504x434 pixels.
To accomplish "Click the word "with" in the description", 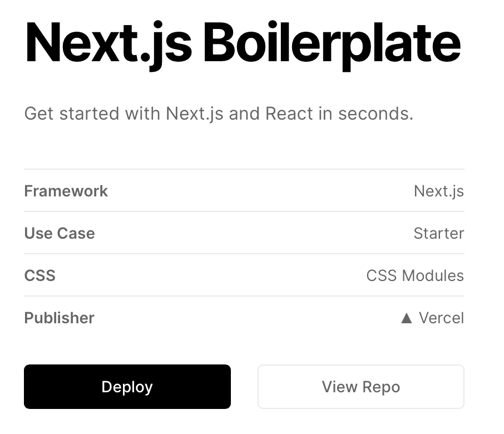I will pos(143,114).
